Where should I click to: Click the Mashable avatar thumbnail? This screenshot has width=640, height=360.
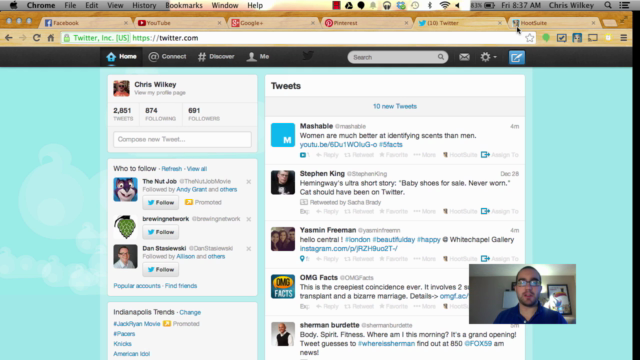click(283, 135)
